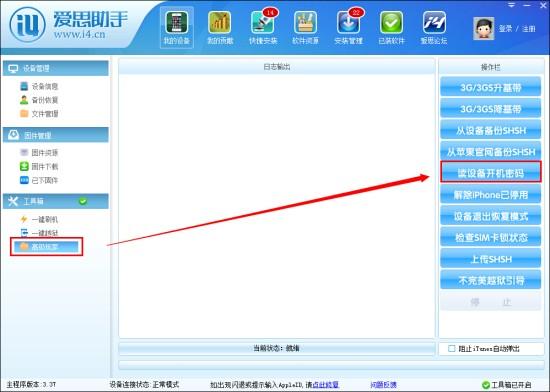This screenshot has width=550, height=392.
Task: Select 一键越狱 one-click jailbreak
Action: [39, 233]
